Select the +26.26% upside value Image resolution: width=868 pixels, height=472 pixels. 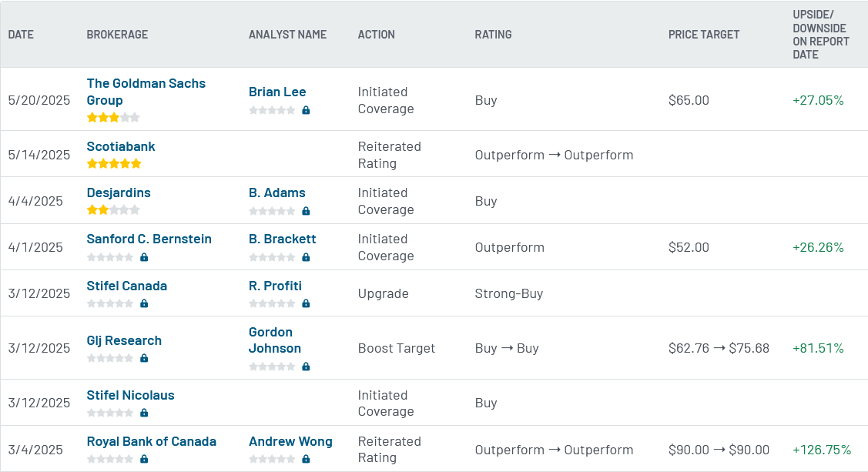tap(818, 247)
